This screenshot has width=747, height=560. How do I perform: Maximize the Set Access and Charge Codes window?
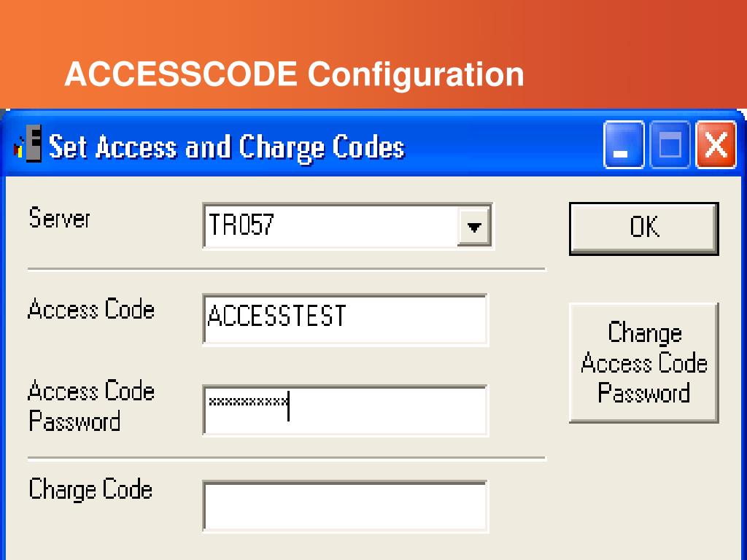tap(670, 145)
